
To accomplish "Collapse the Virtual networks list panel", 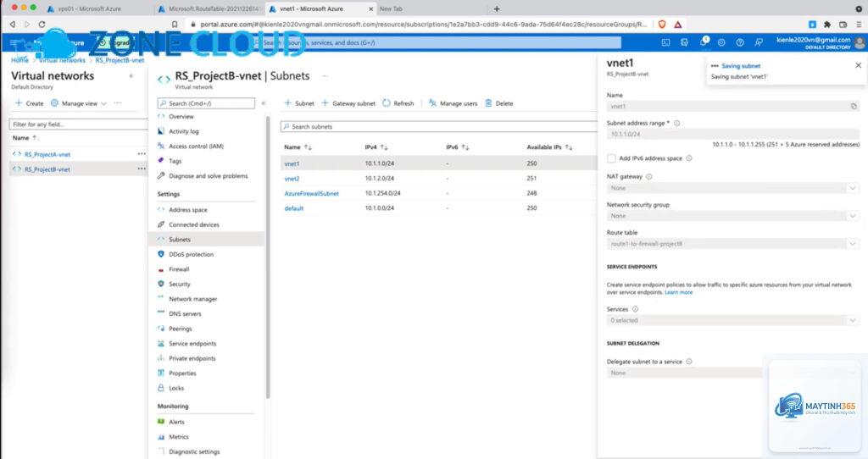I will [x=131, y=75].
